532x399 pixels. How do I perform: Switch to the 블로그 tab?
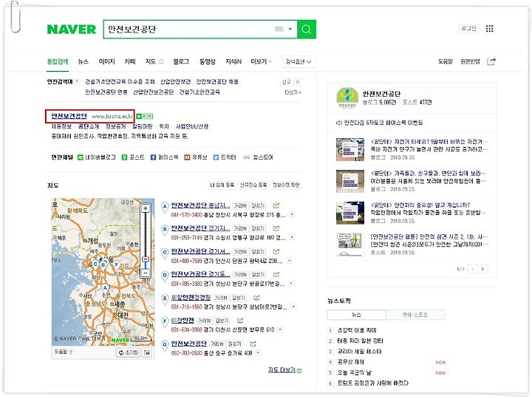[x=181, y=61]
